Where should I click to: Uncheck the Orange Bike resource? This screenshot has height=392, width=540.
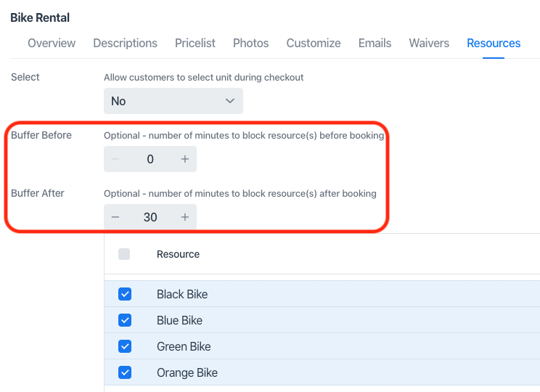(x=125, y=372)
